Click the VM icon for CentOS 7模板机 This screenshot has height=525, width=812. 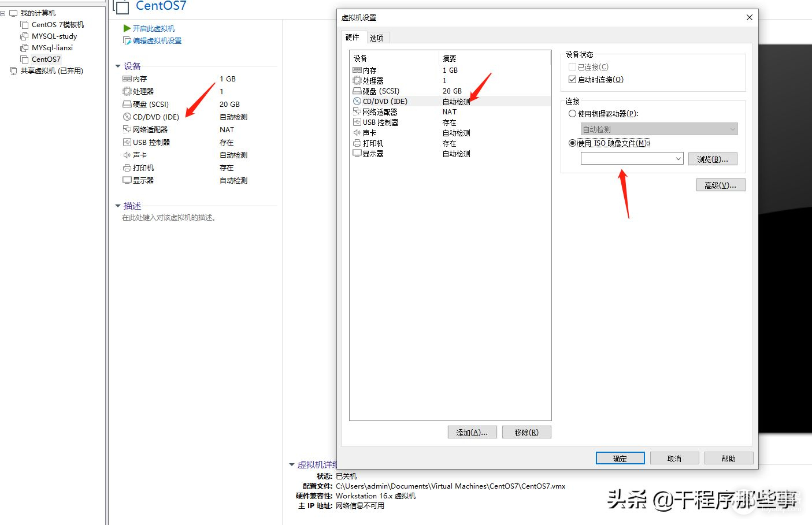click(24, 24)
